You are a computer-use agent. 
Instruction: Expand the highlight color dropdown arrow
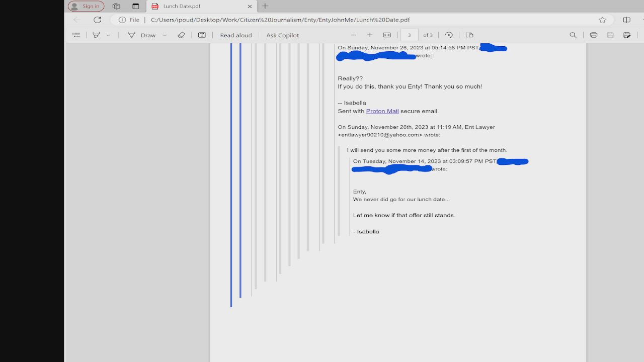[108, 35]
